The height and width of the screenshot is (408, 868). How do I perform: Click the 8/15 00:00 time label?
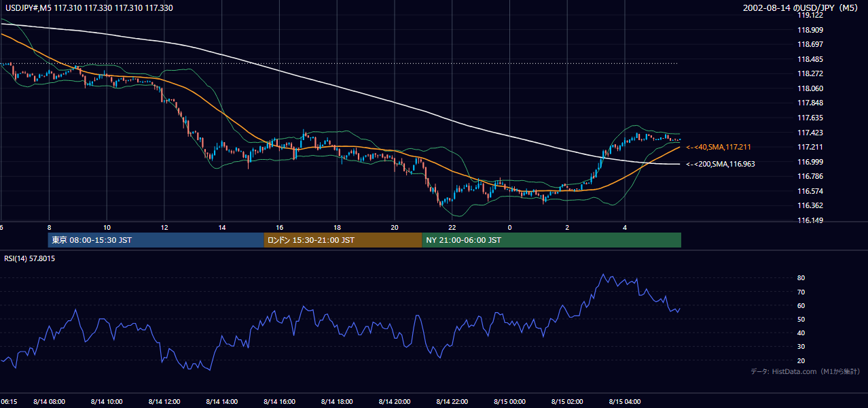(x=509, y=402)
